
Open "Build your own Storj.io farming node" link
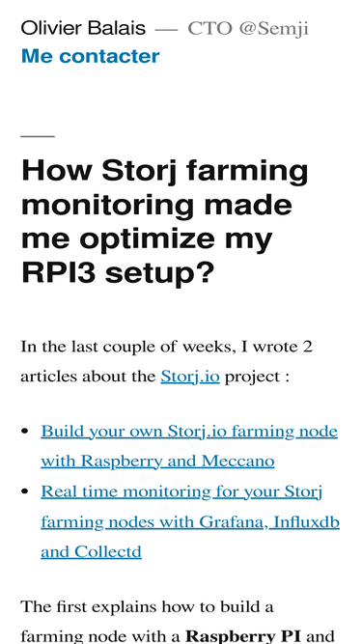click(x=189, y=432)
